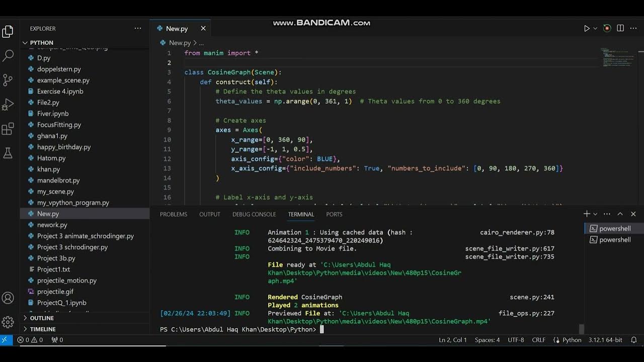Switch to the PORTS tab

tap(334, 214)
